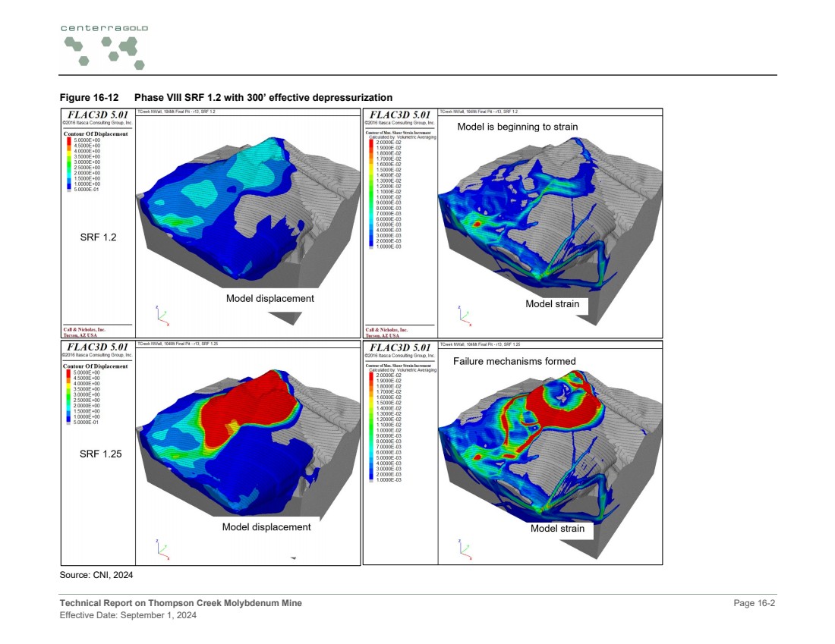Click the red 5.0000E+00 swatch in the top-left legend

68,141
